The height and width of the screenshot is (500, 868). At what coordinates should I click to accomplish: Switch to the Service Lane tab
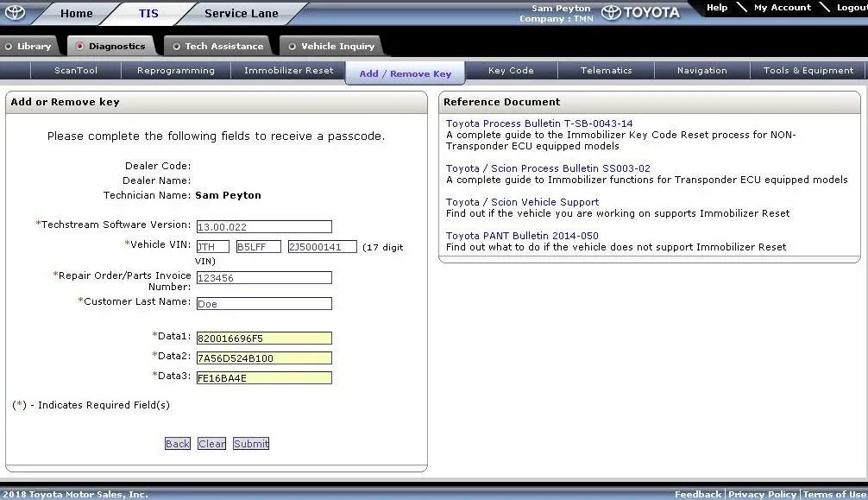(x=242, y=13)
